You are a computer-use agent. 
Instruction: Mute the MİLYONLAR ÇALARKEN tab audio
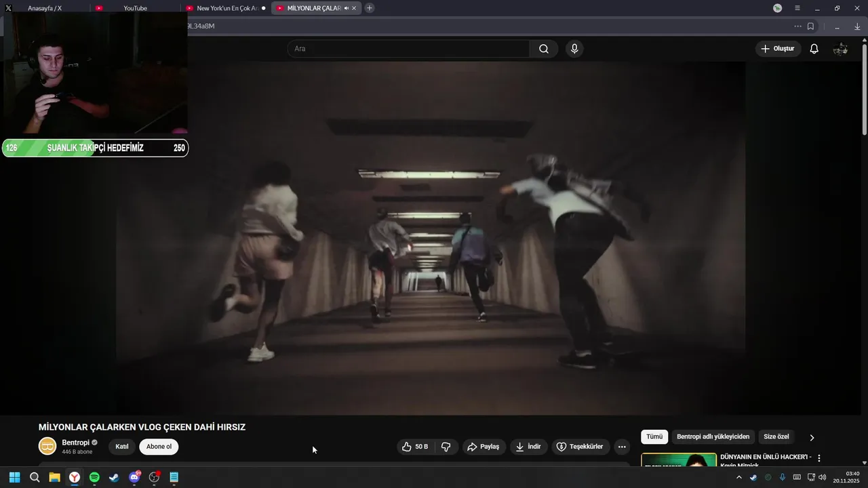tap(346, 8)
